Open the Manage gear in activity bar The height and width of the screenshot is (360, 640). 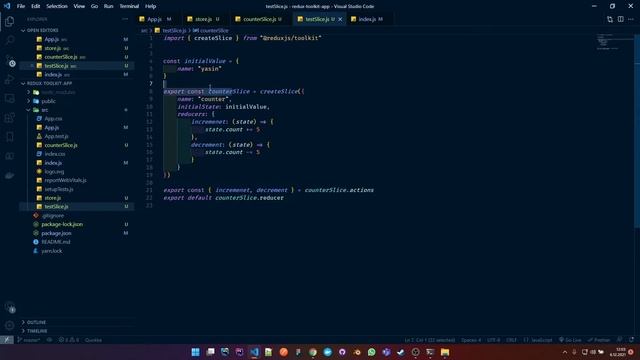[x=9, y=325]
